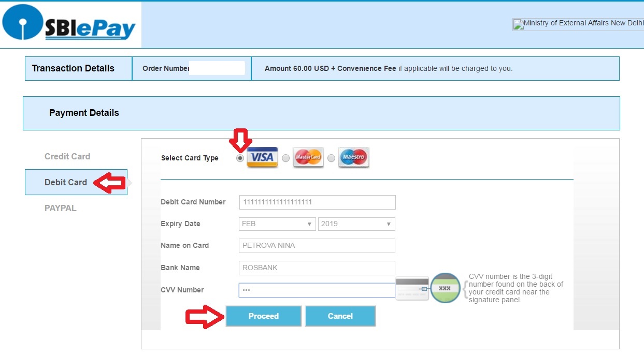Open the expiry year 2019 dropdown
This screenshot has height=355, width=644.
pyautogui.click(x=356, y=224)
